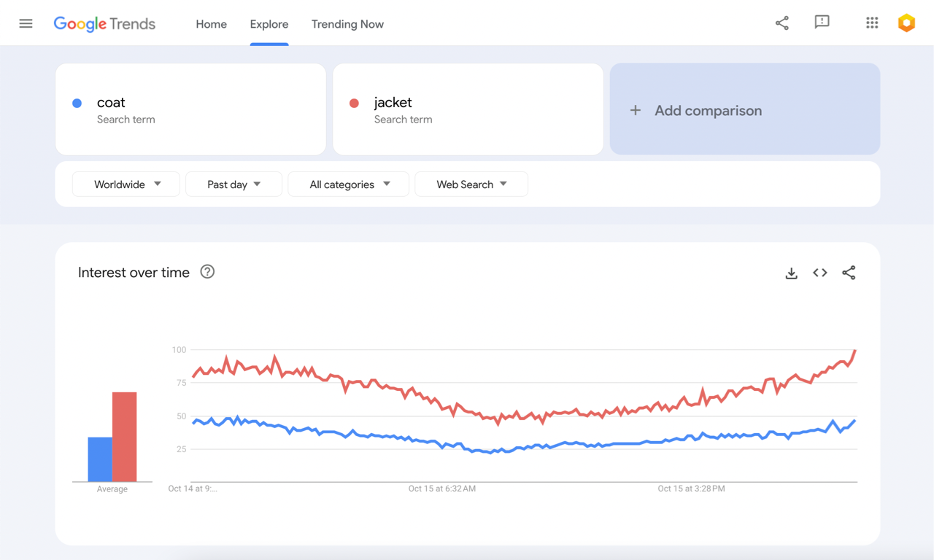Go to the Home tab
934x560 pixels.
(x=211, y=24)
